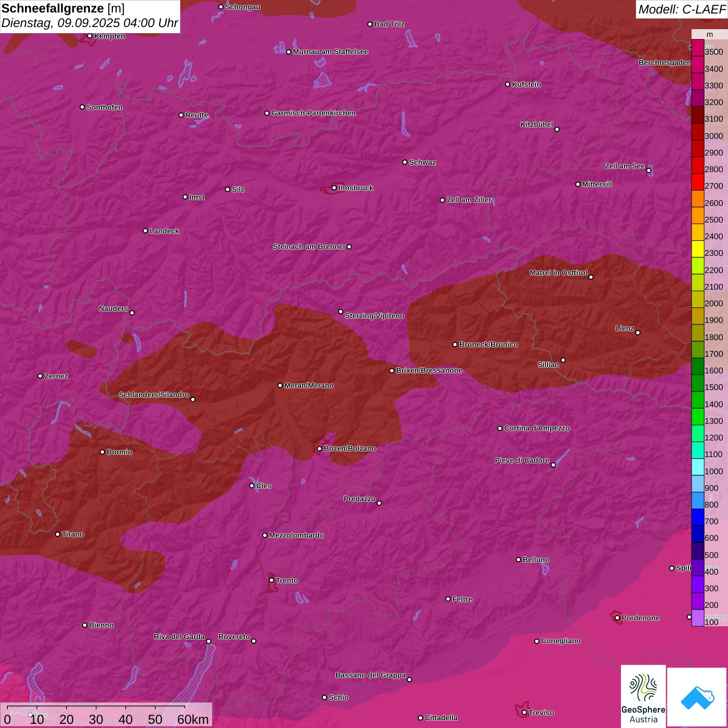Viewport: 728px width, 728px height.
Task: Click the Cles town label
Action: 264,486
